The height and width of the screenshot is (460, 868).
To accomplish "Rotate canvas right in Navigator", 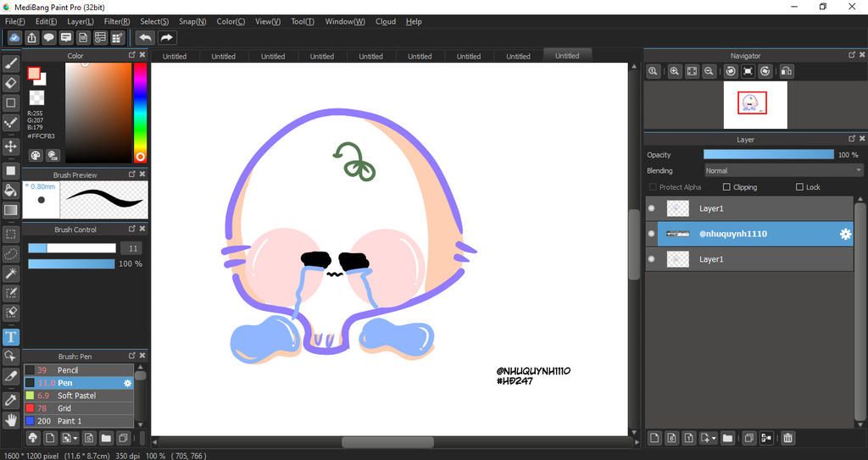I will coord(765,71).
